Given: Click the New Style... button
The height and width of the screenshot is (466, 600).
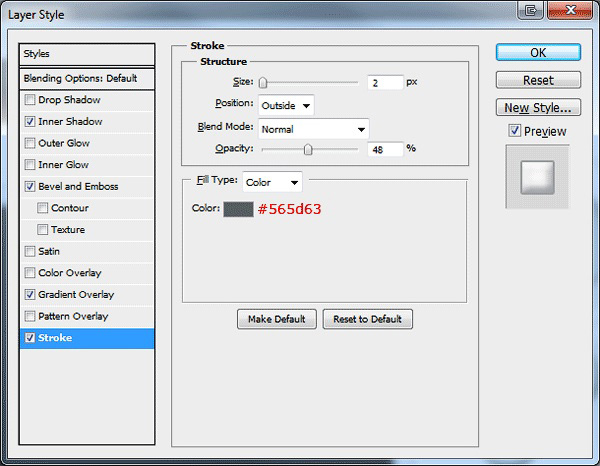Looking at the screenshot, I should [x=538, y=108].
